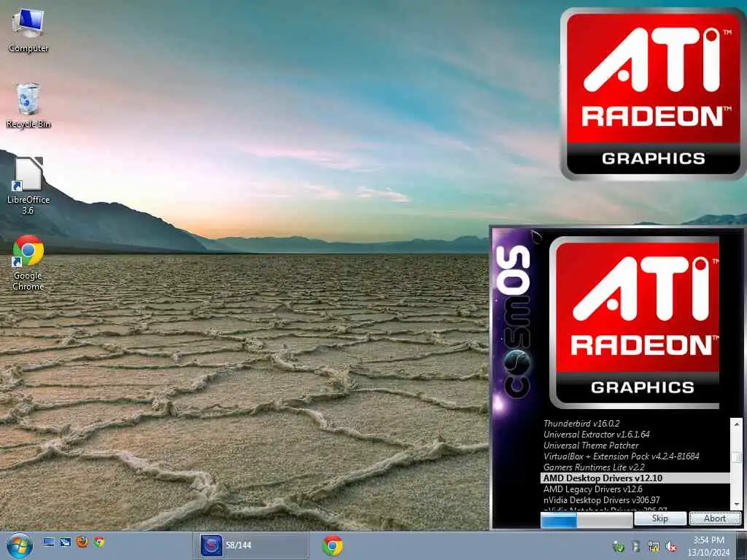
Task: Select the Google Chrome desktop shortcut
Action: 28,262
